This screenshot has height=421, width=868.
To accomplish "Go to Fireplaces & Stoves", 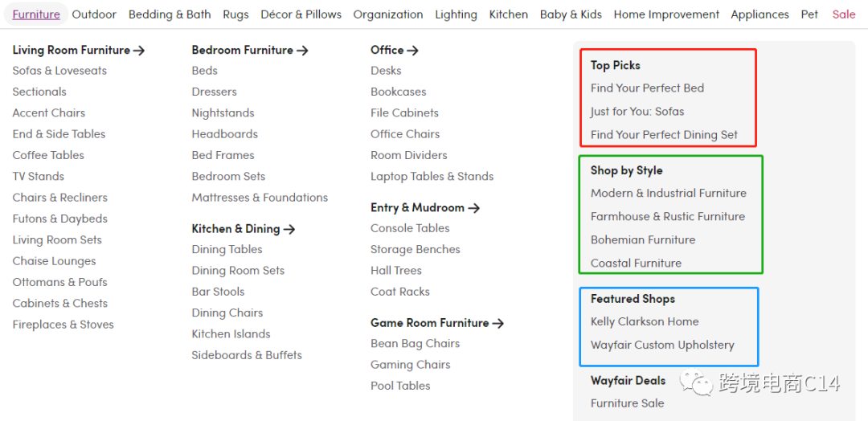I will (63, 325).
